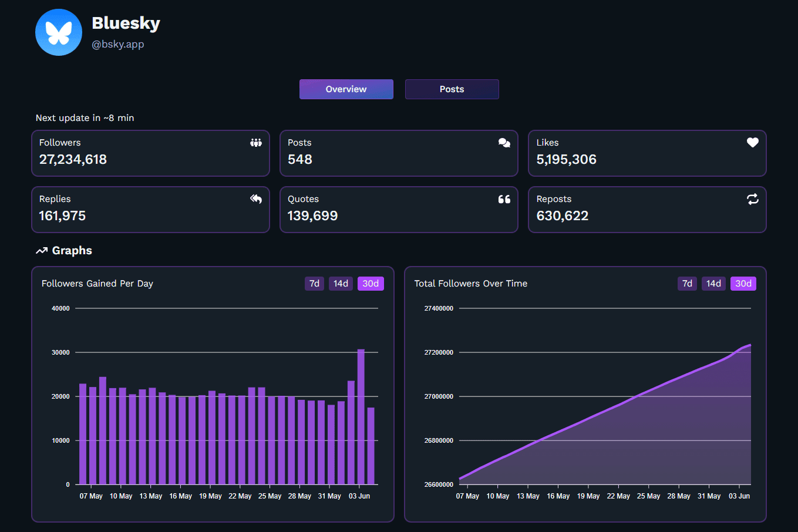Enable the 14d view on Total Followers chart
Image resolution: width=798 pixels, height=532 pixels.
tap(713, 283)
